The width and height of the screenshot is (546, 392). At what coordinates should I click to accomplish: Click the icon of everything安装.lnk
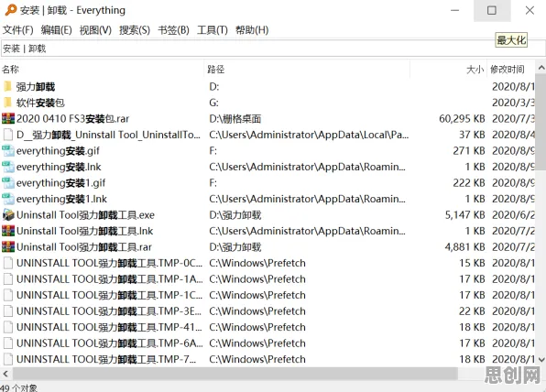[8, 167]
